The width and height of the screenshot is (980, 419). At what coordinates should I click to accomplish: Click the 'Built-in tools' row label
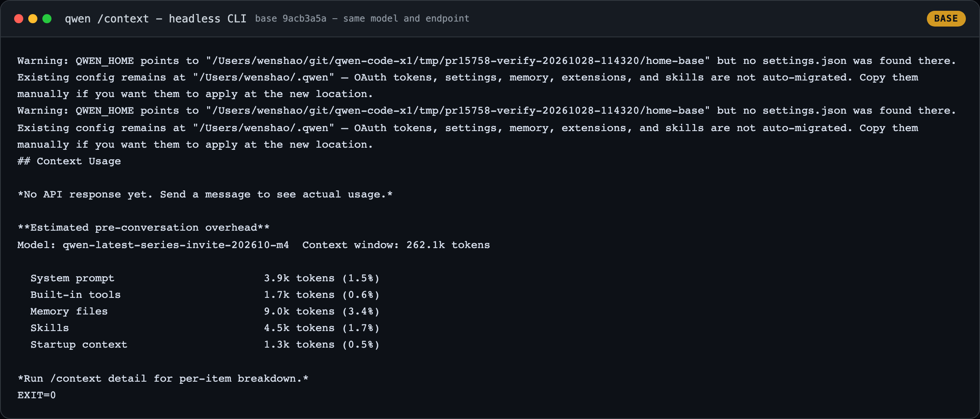[x=76, y=295]
